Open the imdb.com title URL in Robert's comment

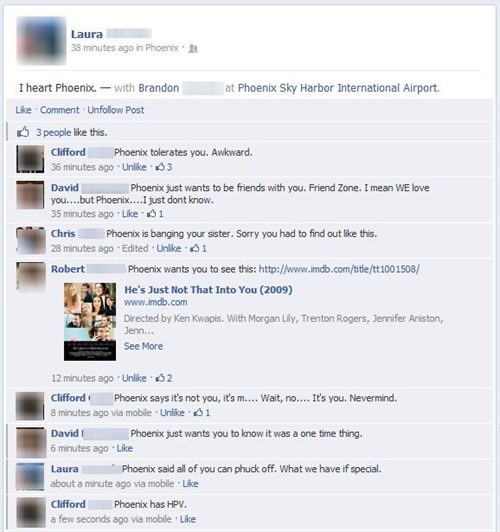tap(339, 269)
